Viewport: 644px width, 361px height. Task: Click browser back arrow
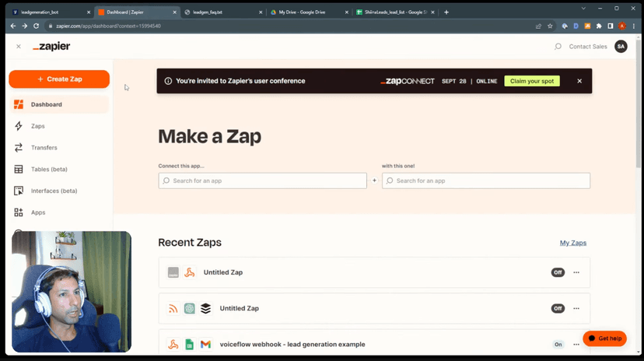tap(13, 26)
